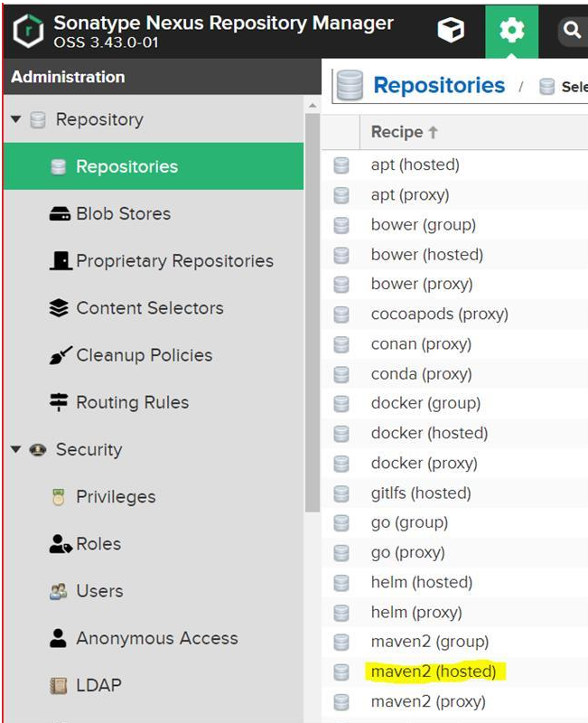The width and height of the screenshot is (588, 723).
Task: Click the LDAP book icon
Action: click(58, 686)
